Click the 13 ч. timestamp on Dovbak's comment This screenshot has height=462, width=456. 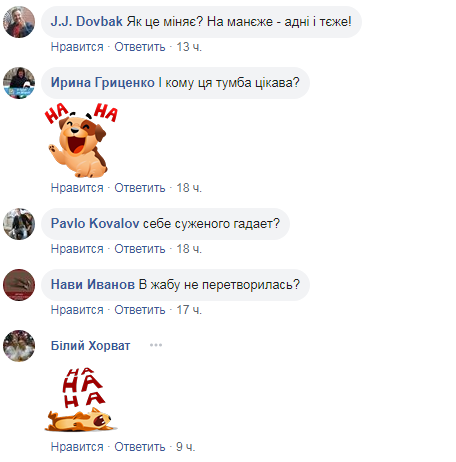pyautogui.click(x=189, y=47)
